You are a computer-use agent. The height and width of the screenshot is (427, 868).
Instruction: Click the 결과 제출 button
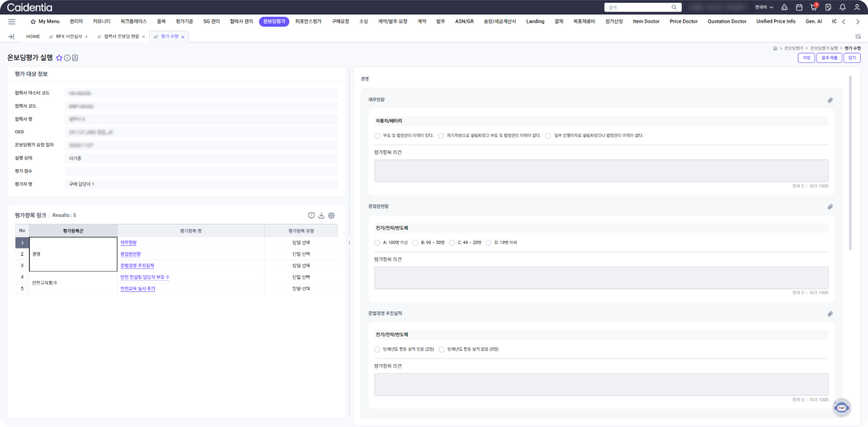coord(829,58)
